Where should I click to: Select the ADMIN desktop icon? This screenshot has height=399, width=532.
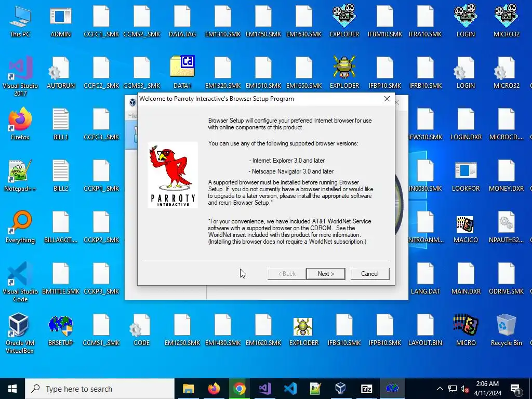click(60, 21)
